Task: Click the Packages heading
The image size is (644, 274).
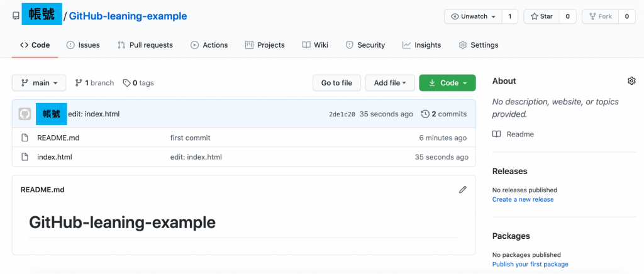Action: coord(511,236)
